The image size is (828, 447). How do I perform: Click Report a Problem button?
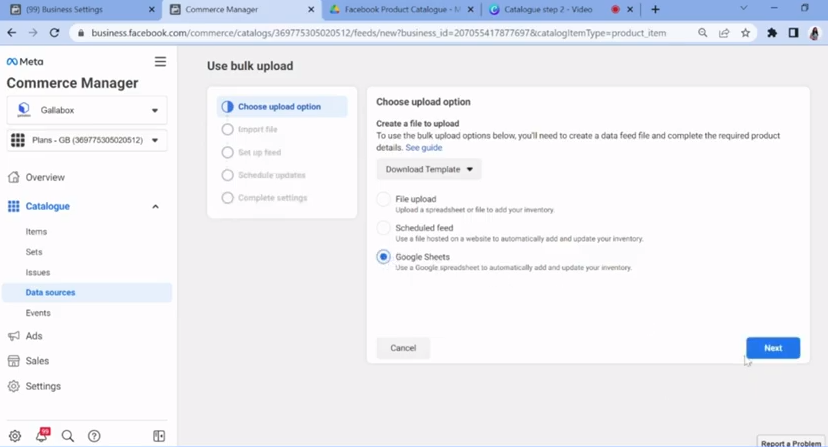(791, 443)
